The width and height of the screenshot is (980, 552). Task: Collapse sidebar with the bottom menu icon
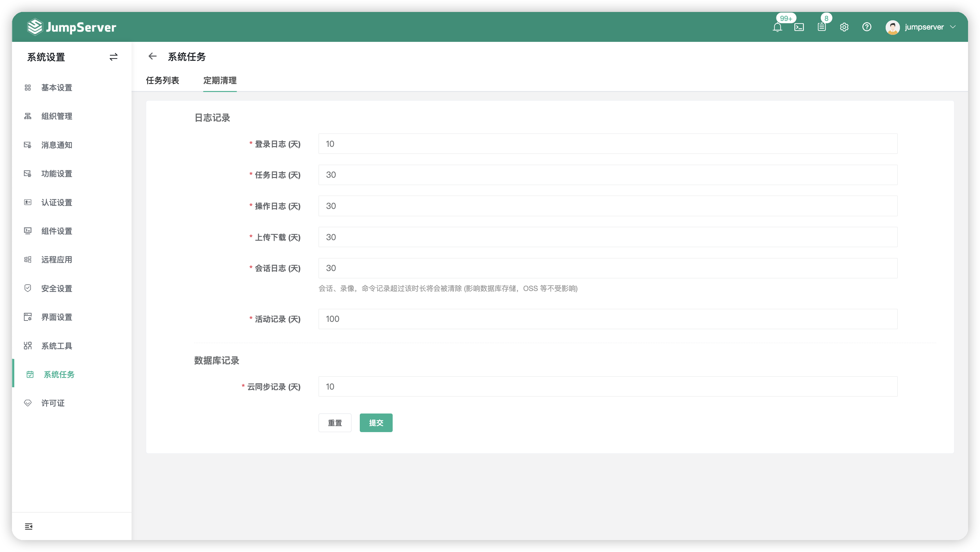click(29, 526)
